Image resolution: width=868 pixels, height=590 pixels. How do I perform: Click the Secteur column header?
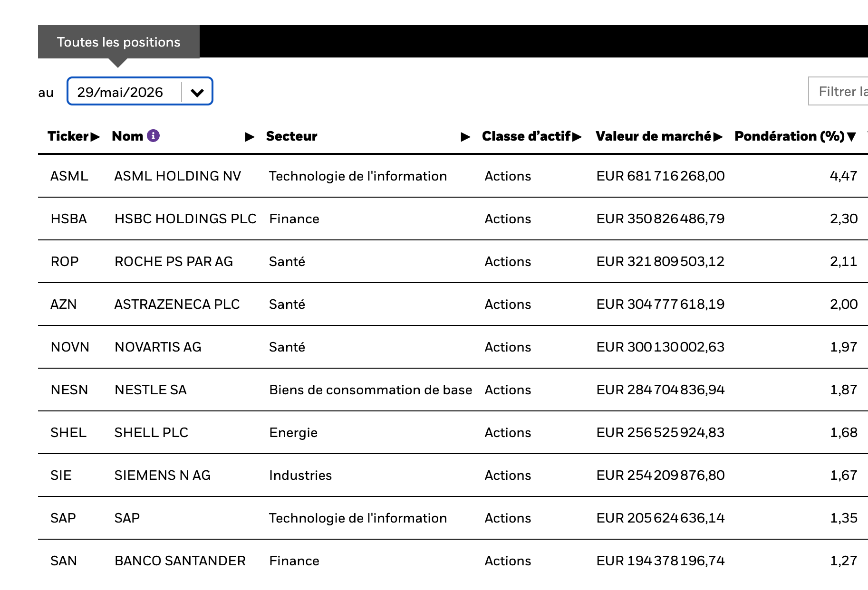tap(291, 136)
